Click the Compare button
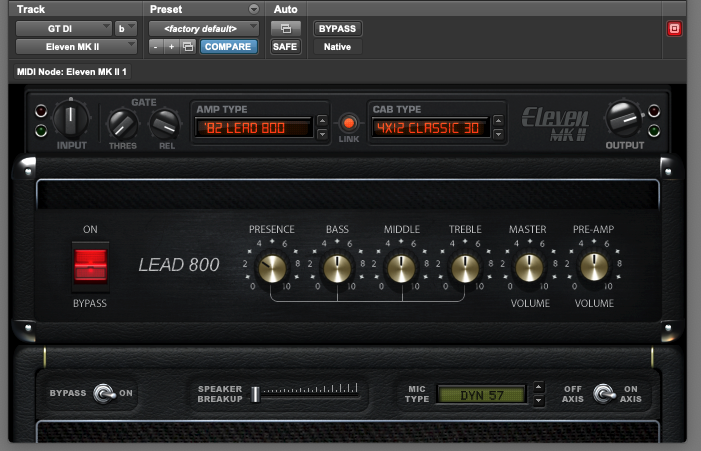 (228, 46)
